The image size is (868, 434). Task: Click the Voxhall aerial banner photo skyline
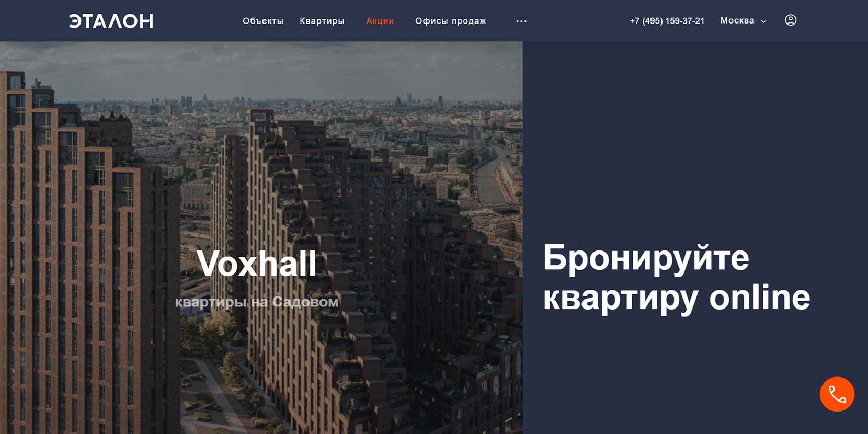click(x=261, y=105)
